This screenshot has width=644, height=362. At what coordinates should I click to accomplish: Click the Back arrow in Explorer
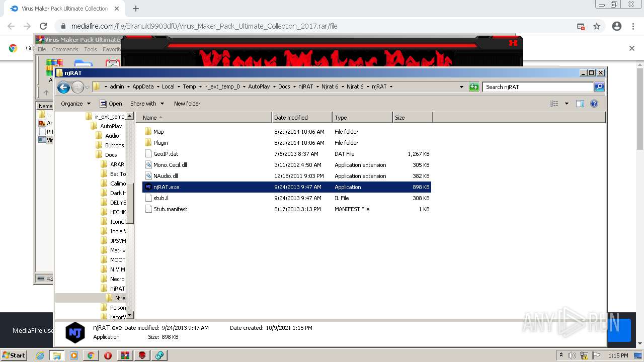pos(63,87)
